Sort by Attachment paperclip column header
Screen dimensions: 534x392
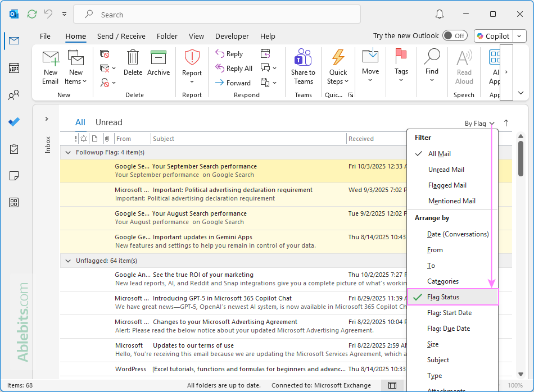coord(107,139)
